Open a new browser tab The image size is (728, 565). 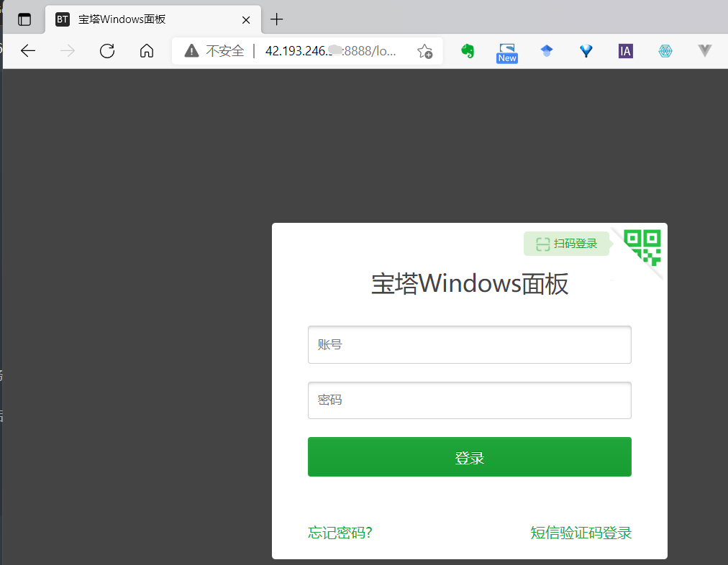[276, 19]
